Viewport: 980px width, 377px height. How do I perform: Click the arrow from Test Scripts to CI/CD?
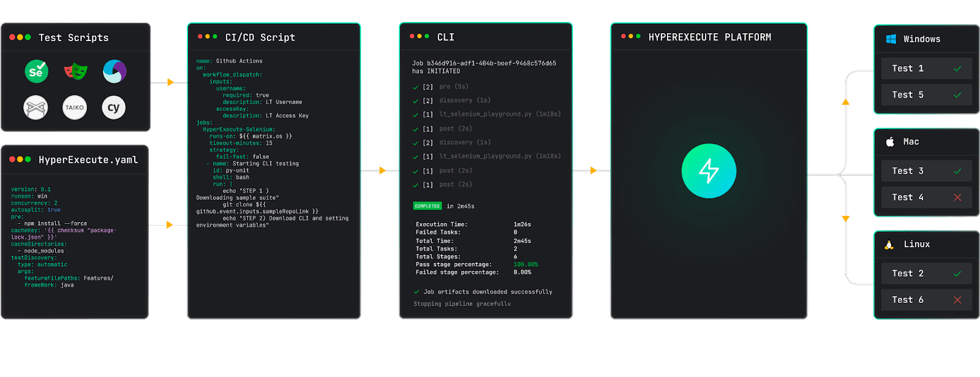(x=170, y=82)
